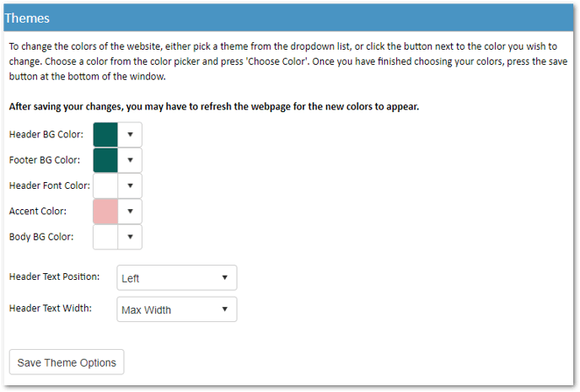This screenshot has width=580, height=392.
Task: Click the dark green Footer BG Color swatch
Action: click(x=105, y=160)
